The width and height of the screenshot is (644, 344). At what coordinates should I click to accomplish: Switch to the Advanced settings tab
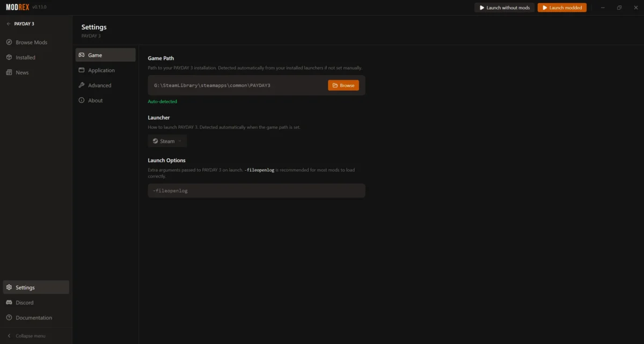pos(105,85)
